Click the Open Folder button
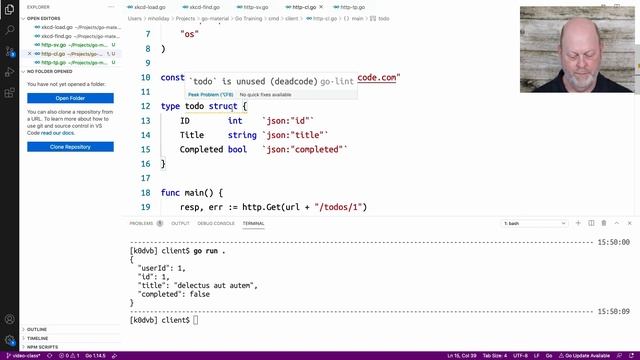 pos(70,98)
